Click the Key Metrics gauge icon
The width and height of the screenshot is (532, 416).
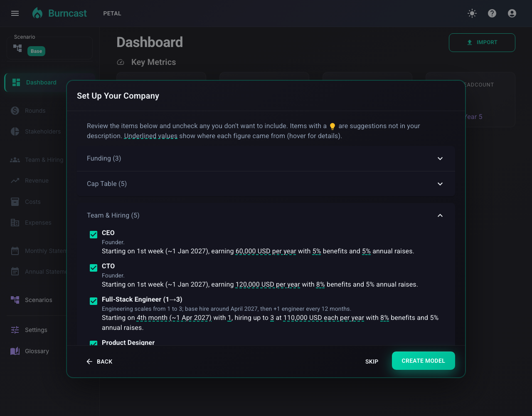(x=121, y=62)
